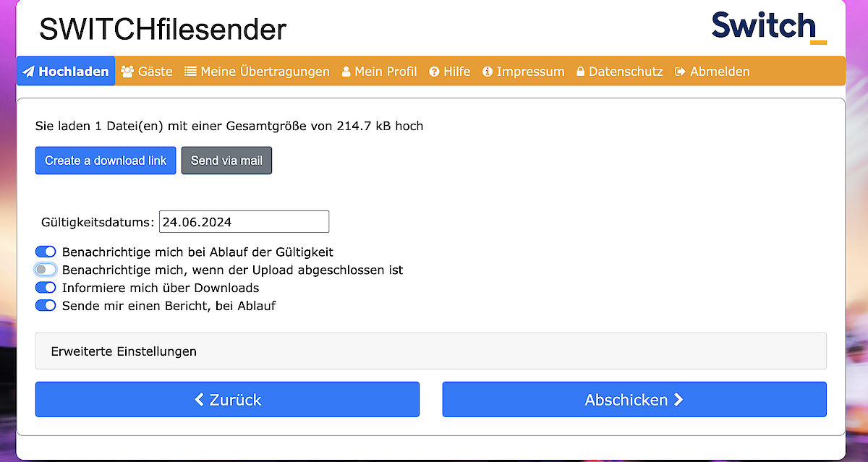Disable notification on validity expiry toggle

(46, 252)
